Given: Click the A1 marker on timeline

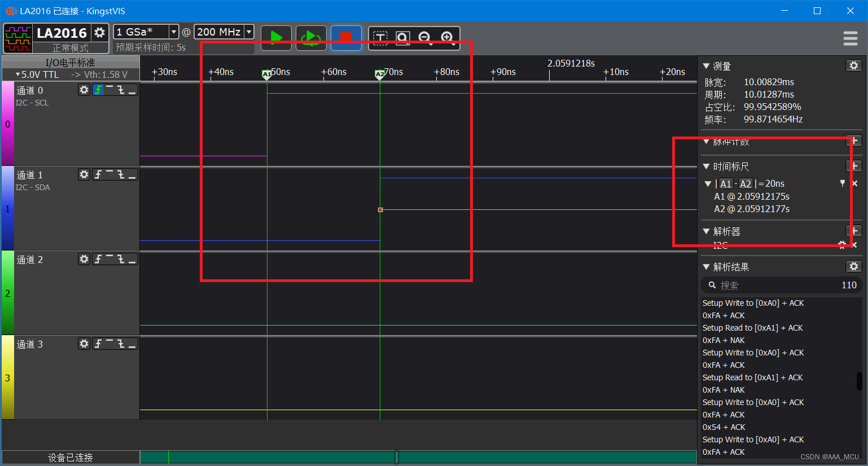Looking at the screenshot, I should (x=267, y=74).
